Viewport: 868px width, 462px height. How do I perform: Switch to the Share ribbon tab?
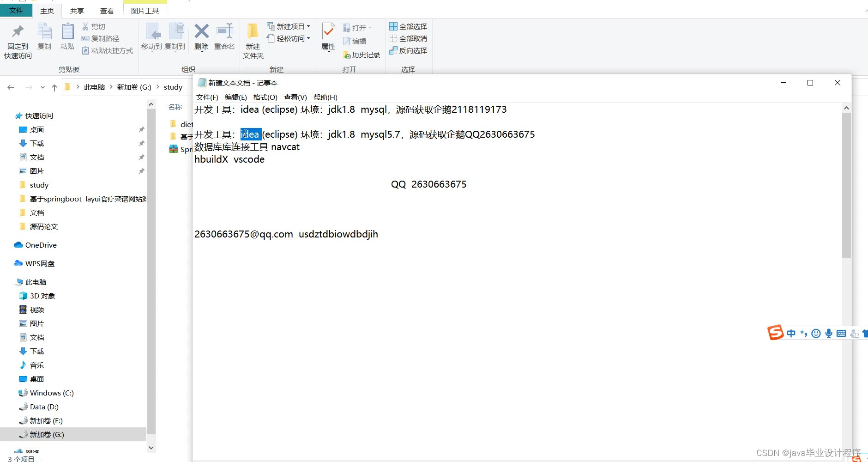pos(77,11)
